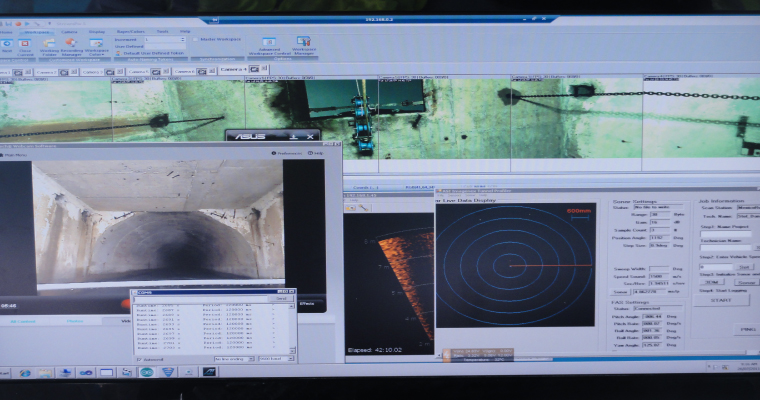Expand the Workspace Color dropdown
Image resolution: width=760 pixels, height=400 pixels.
(97, 46)
